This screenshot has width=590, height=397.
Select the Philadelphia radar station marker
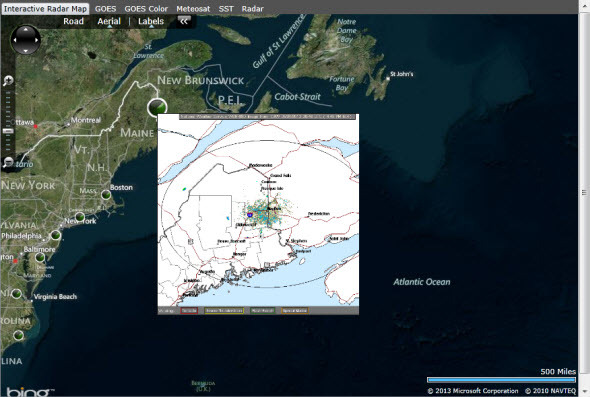coord(56,235)
